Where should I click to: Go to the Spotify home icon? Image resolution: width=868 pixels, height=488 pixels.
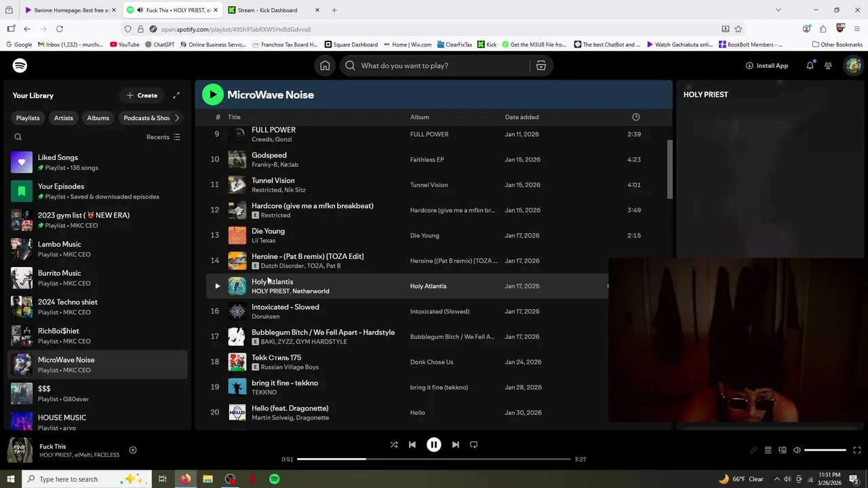pyautogui.click(x=325, y=66)
